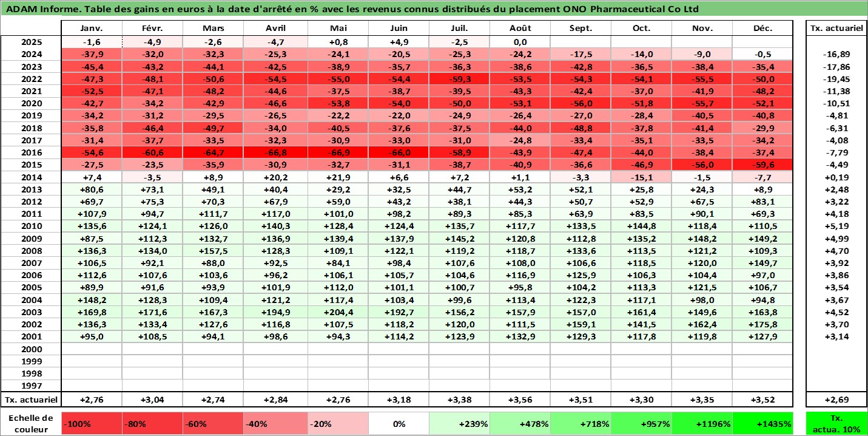The image size is (868, 436).
Task: Select the 'Déc.' column header
Action: coord(762,29)
